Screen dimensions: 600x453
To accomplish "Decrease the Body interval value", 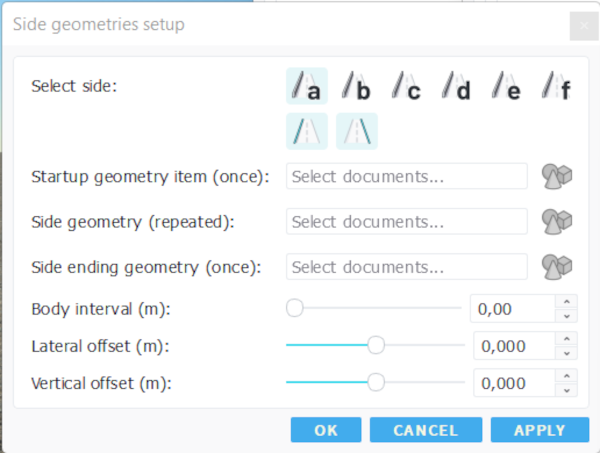I will pos(568,316).
